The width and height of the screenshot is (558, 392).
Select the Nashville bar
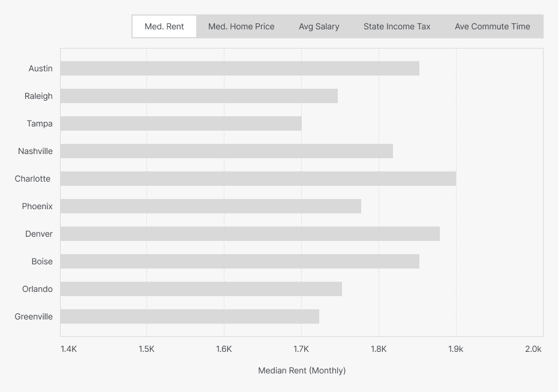(x=227, y=151)
